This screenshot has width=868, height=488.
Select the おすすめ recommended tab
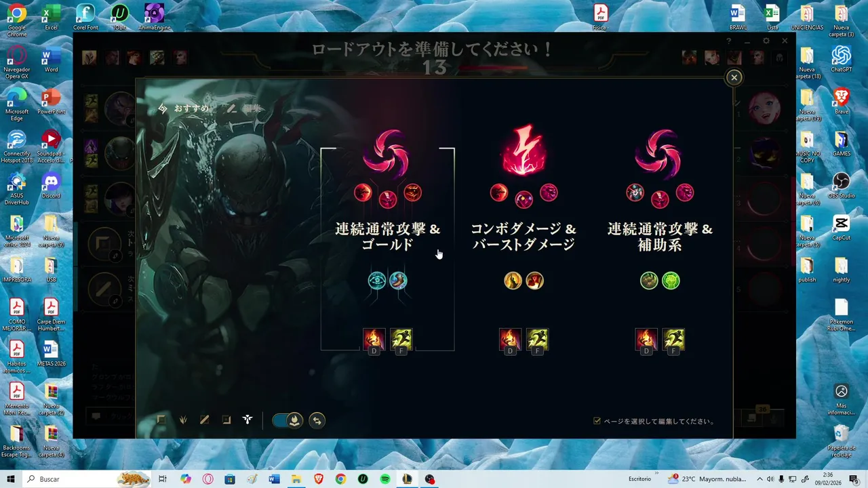[x=183, y=108]
